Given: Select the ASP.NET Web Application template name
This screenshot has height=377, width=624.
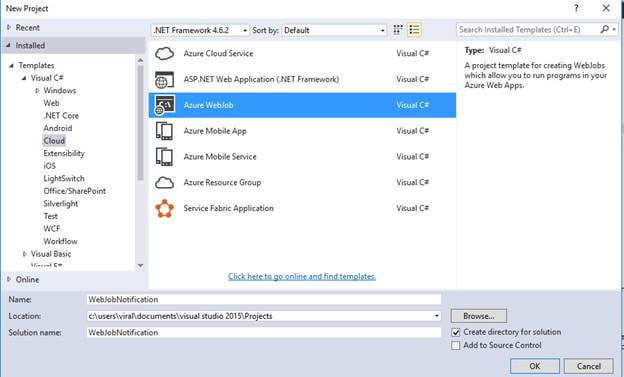Looking at the screenshot, I should (x=261, y=79).
